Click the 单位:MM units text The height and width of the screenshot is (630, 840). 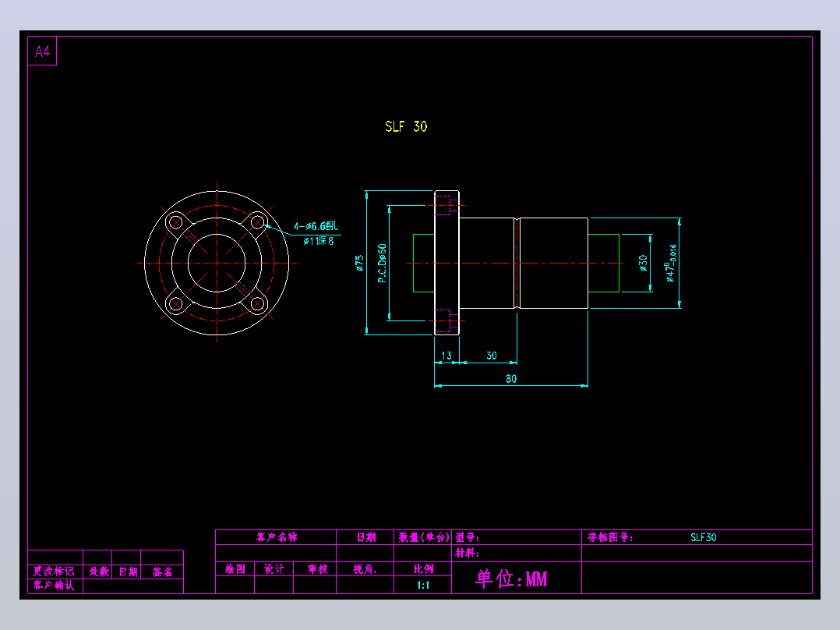click(x=511, y=579)
